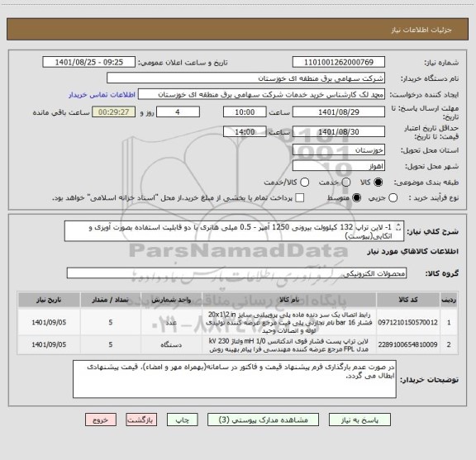
Task: Click the ردیف column header
Action: (449, 300)
